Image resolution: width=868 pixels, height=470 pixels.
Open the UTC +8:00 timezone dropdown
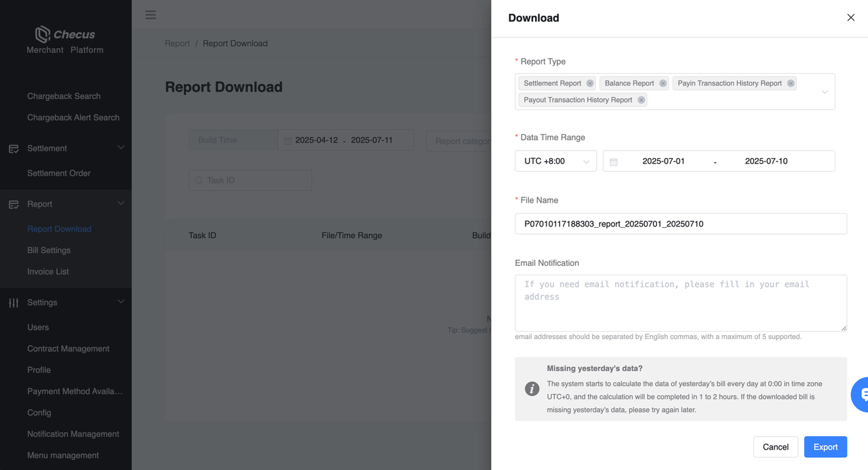click(x=555, y=161)
